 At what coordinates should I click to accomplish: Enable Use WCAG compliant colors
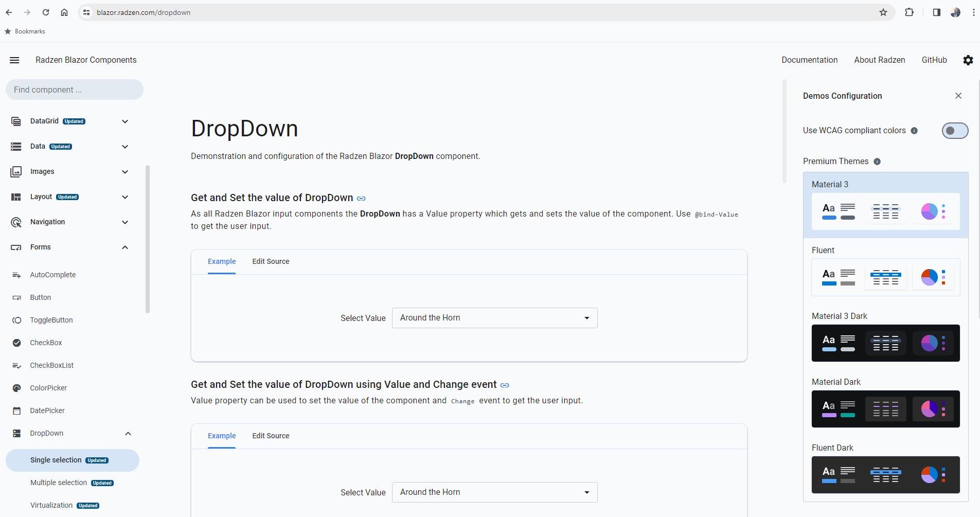click(x=955, y=131)
